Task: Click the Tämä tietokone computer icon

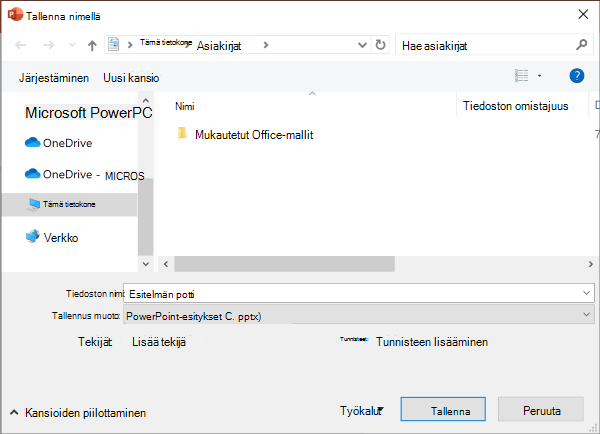Action: point(33,204)
